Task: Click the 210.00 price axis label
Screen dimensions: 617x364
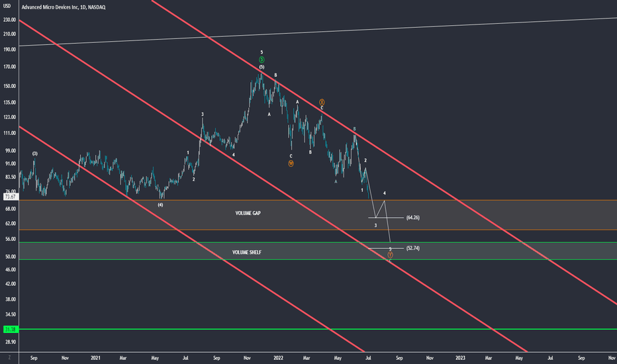Action: click(10, 34)
